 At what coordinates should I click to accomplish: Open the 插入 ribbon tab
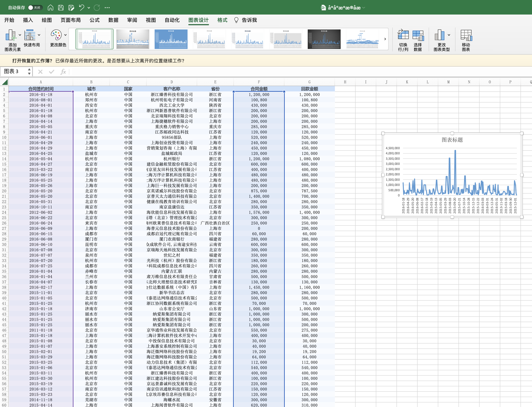click(28, 20)
